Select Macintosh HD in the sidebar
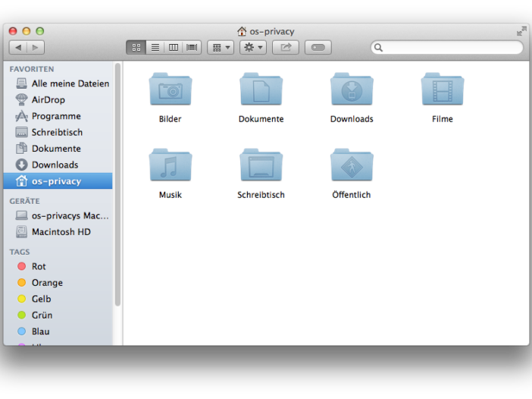The height and width of the screenshot is (399, 532). [x=58, y=232]
